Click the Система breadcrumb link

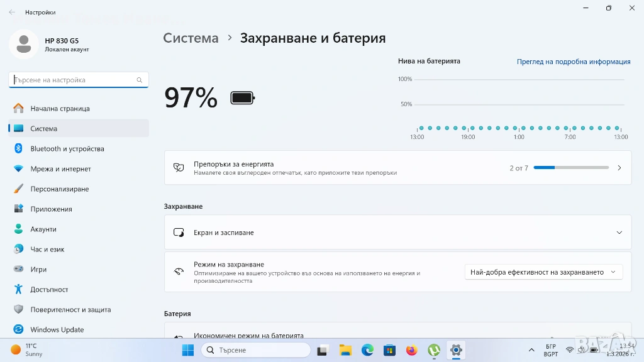point(191,38)
